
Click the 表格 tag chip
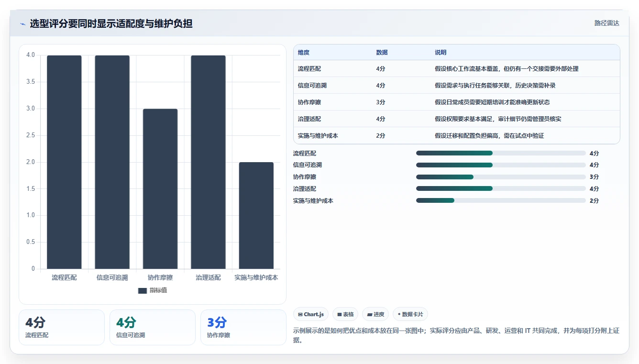tap(345, 314)
